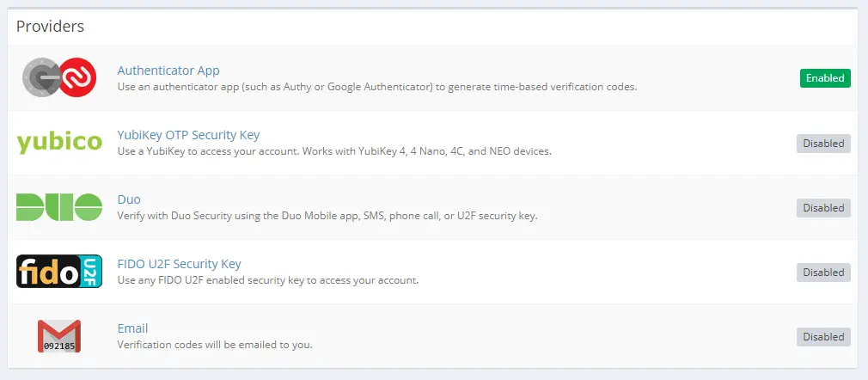This screenshot has height=380, width=868.
Task: Click the Disabled badge for YubiKey
Action: pyautogui.click(x=822, y=144)
